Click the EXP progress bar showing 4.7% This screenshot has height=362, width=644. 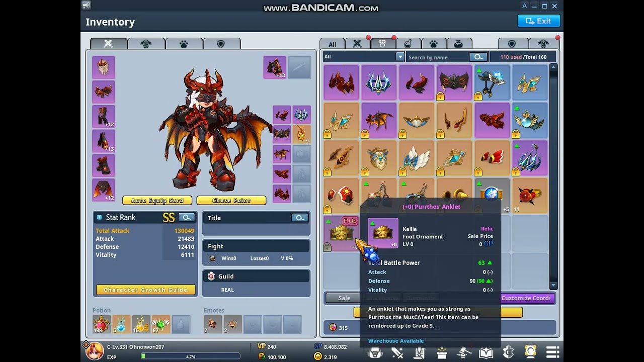[191, 357]
